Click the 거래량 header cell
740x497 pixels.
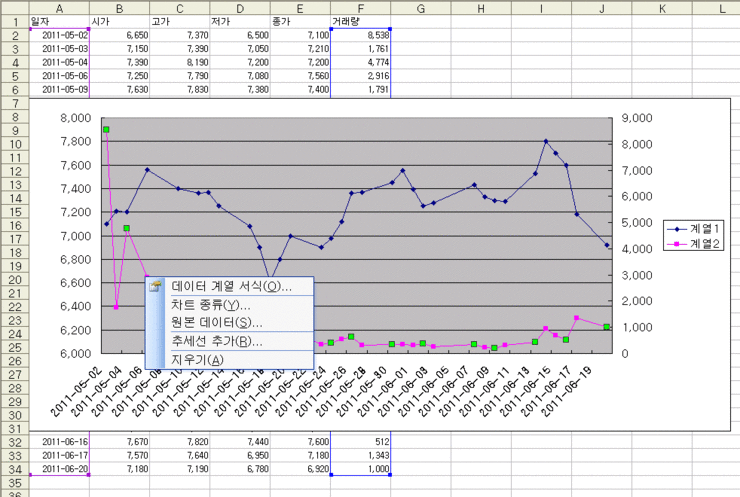[360, 21]
